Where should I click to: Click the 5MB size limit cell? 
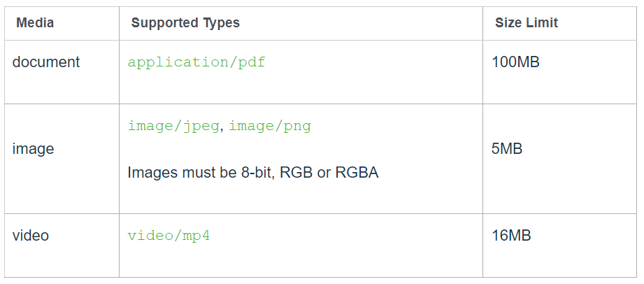tap(508, 149)
